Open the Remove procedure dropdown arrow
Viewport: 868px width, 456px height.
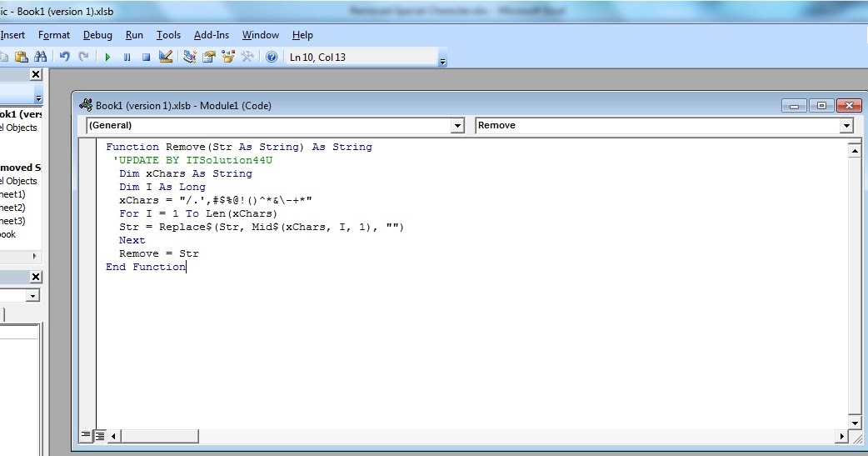pos(846,126)
